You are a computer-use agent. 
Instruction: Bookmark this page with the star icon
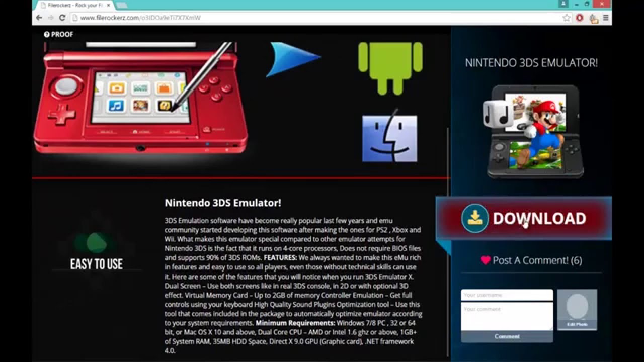pos(567,18)
